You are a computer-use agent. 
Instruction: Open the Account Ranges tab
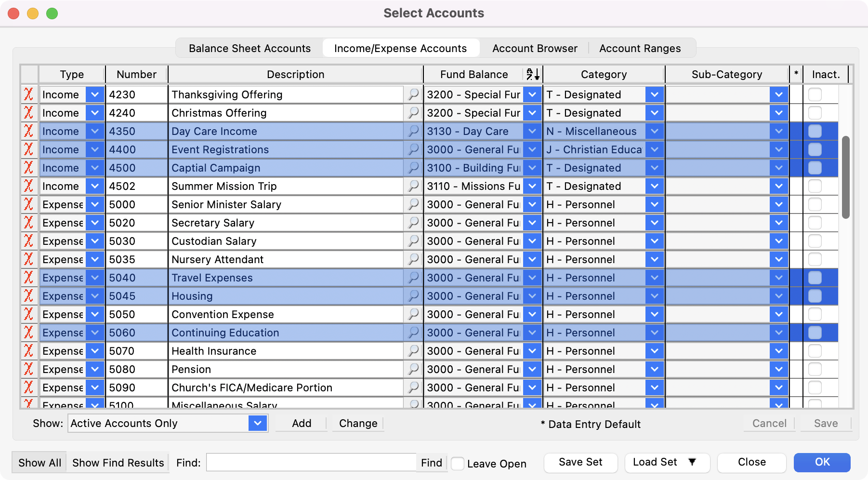tap(640, 48)
